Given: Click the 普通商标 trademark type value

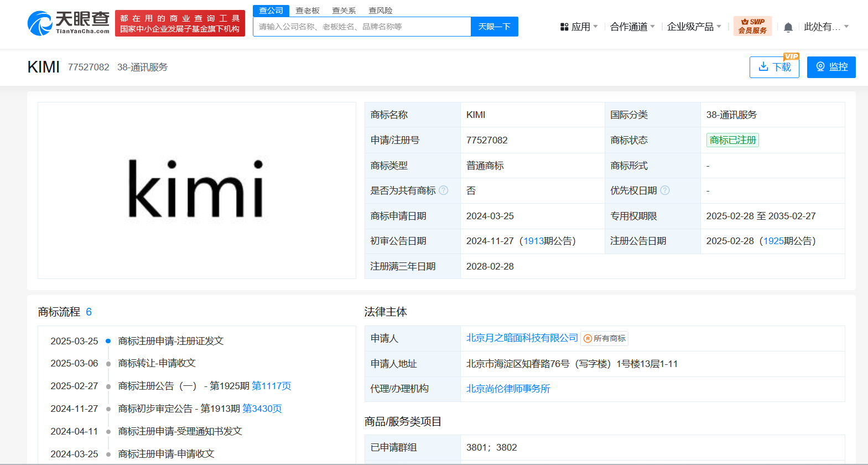Looking at the screenshot, I should (485, 166).
